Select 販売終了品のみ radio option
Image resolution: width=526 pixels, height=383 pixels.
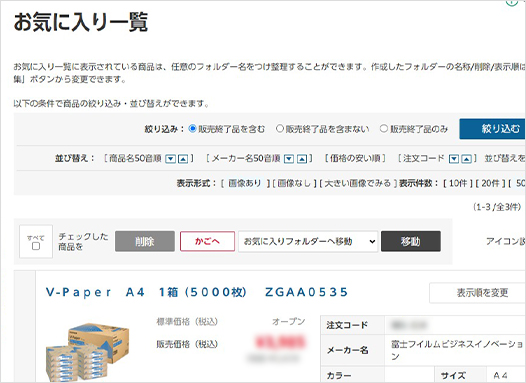click(x=383, y=128)
